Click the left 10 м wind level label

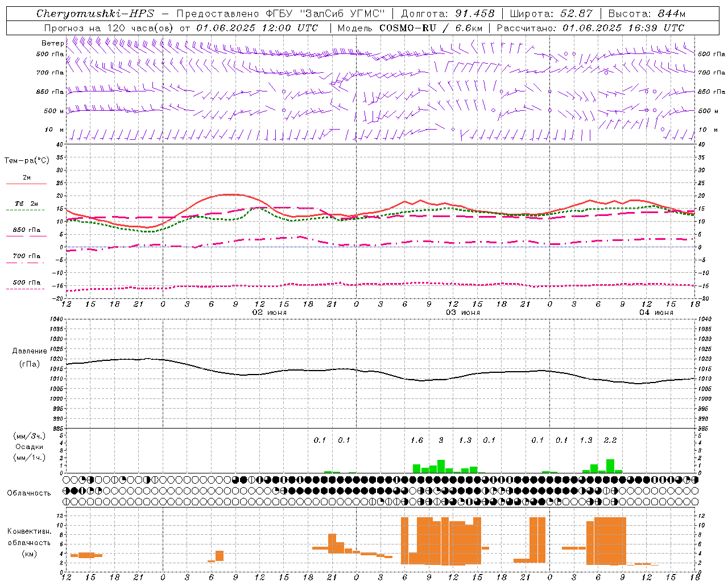55,130
